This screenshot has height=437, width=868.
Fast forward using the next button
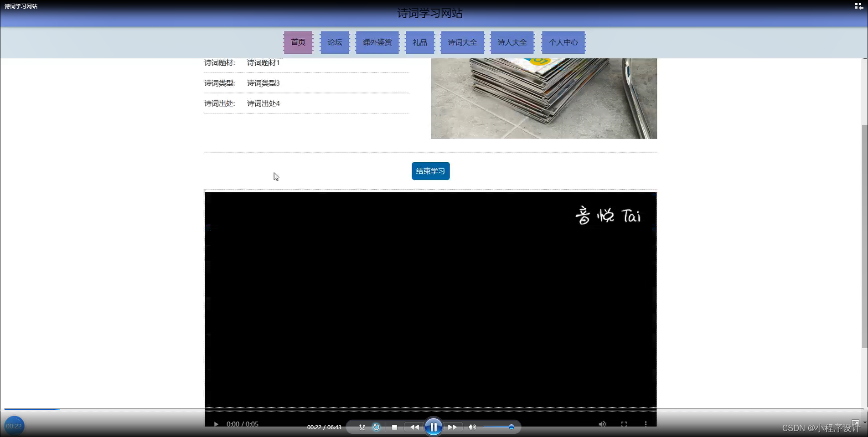(x=452, y=427)
